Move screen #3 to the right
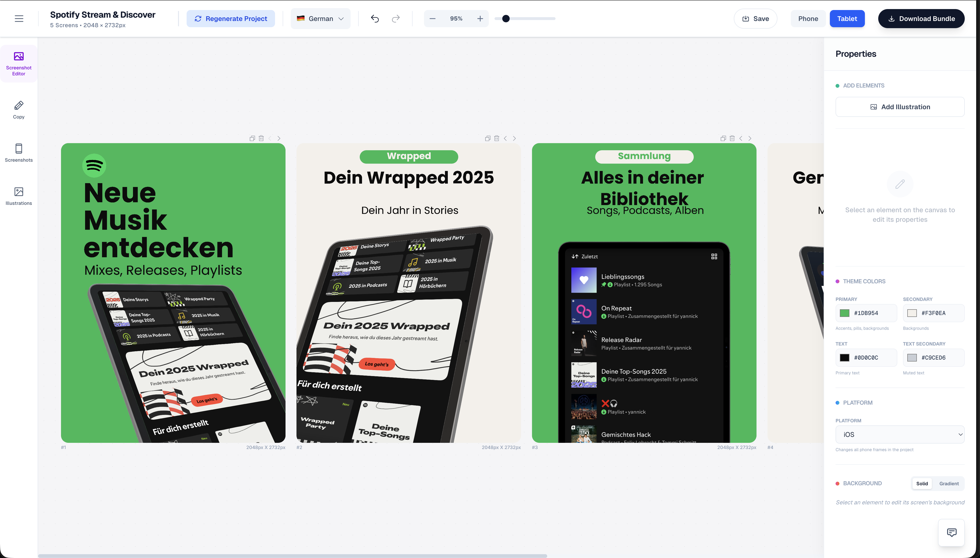 [x=750, y=138]
